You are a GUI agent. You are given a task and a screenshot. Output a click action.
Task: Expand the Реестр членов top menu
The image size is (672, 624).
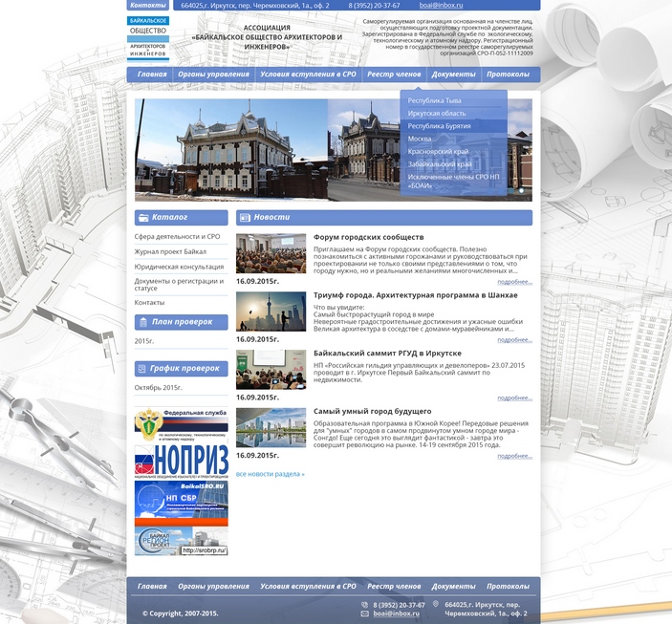(394, 75)
